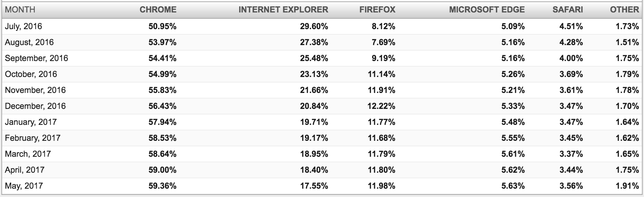Click Internet Explorer value 17.55%
The image size is (644, 197).
point(314,186)
